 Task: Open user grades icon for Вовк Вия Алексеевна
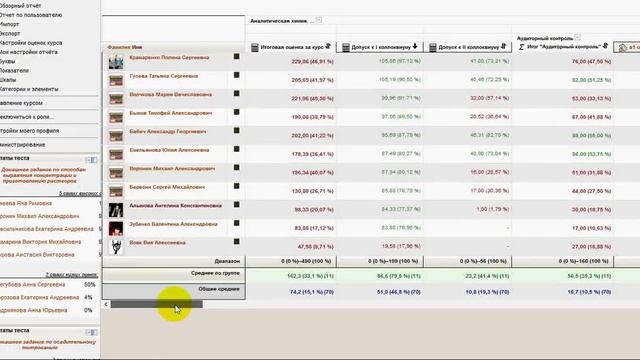(236, 242)
